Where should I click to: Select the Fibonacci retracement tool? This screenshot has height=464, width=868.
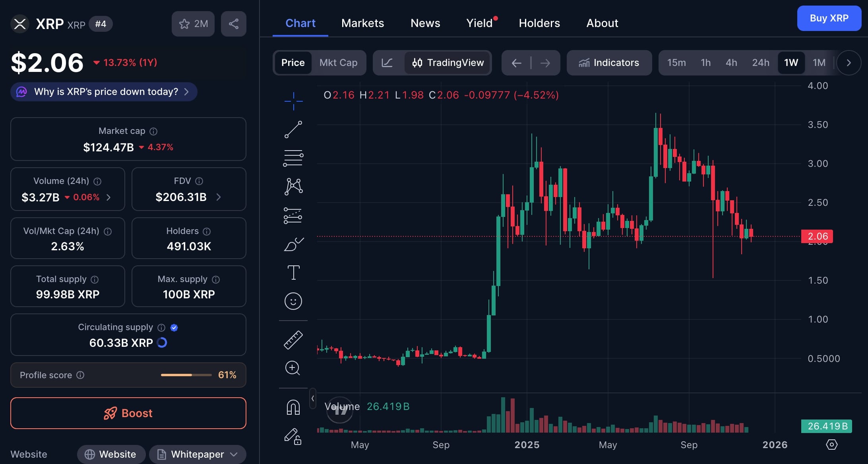tap(293, 158)
